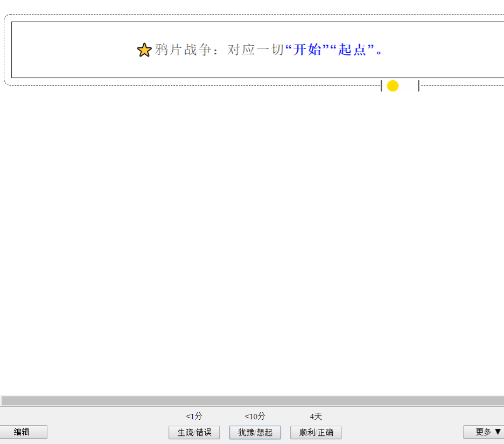The width and height of the screenshot is (504, 444).
Task: Click the yellow circle marker below card
Action: click(393, 86)
